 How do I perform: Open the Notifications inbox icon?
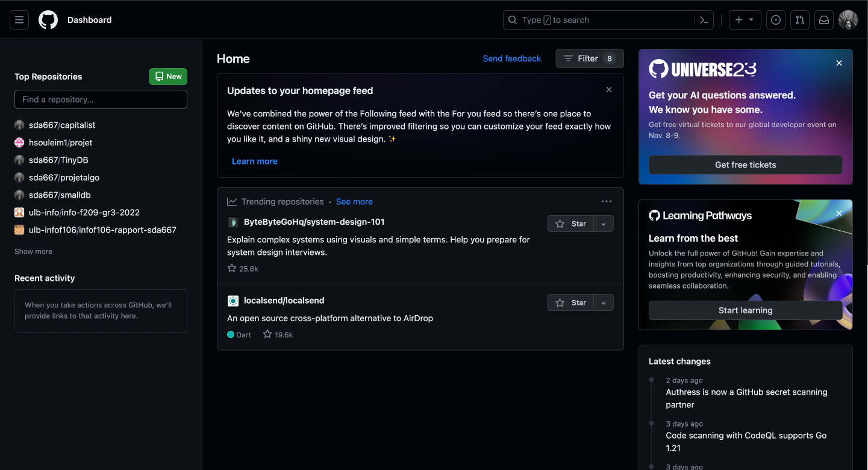tap(824, 20)
